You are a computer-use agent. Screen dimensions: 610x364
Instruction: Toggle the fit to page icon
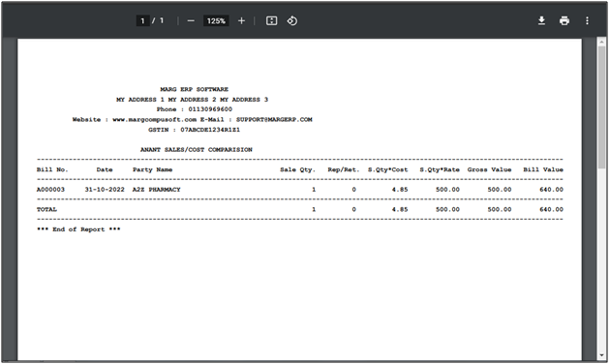point(271,21)
